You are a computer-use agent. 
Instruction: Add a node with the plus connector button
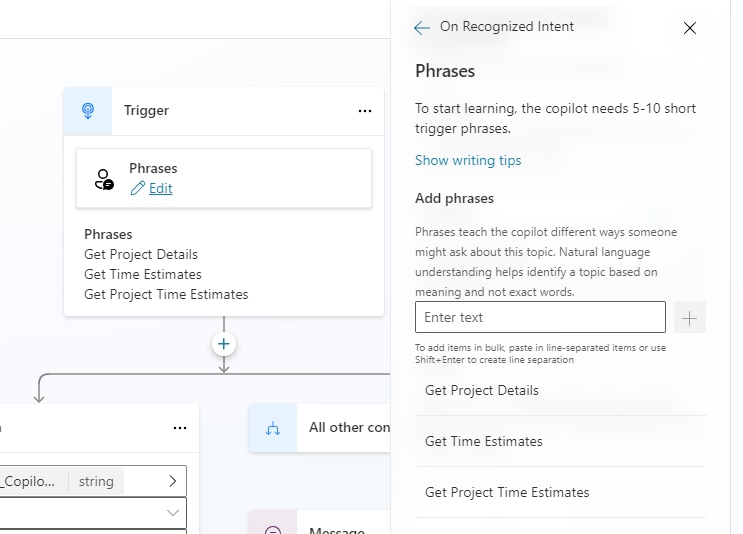[224, 344]
